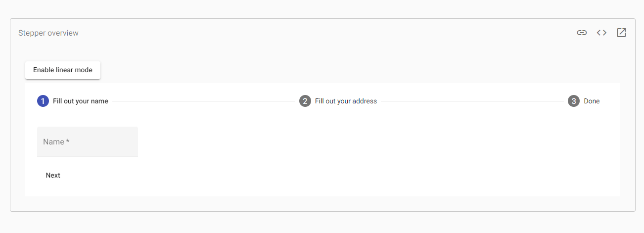Screen dimensions: 644x233
Task: Enable linear mode
Action: click(63, 70)
